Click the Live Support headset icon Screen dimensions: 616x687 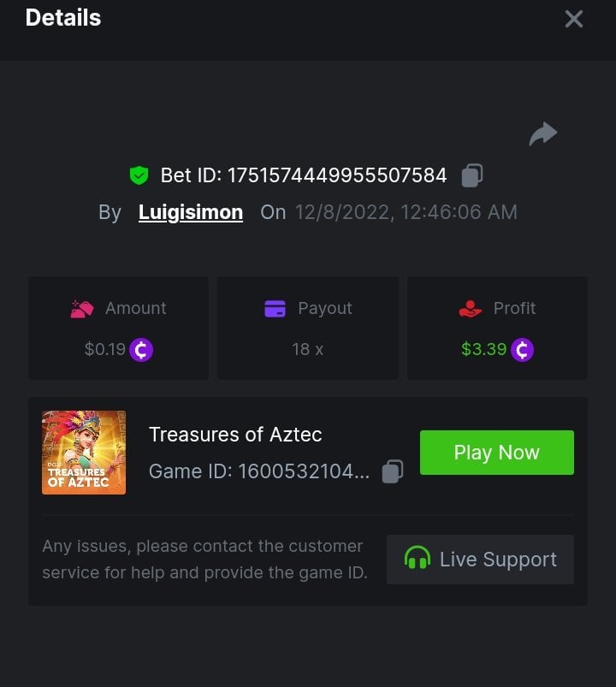coord(417,560)
